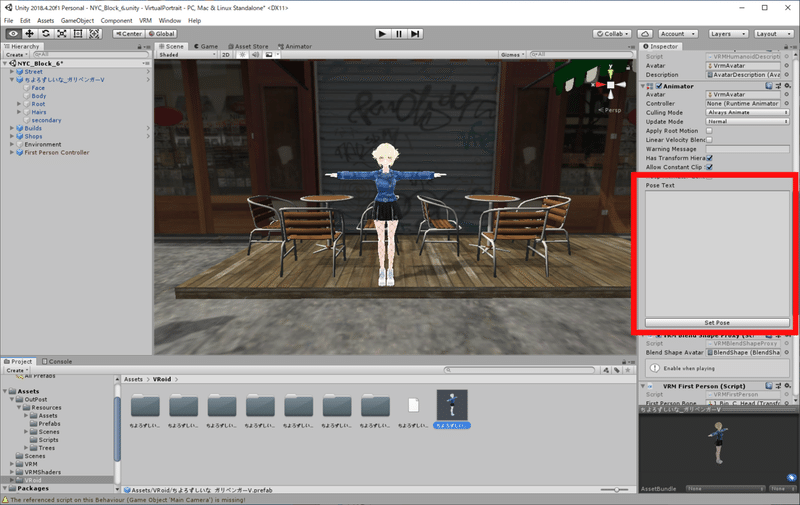Image resolution: width=800 pixels, height=505 pixels.
Task: Click the asset bundle tag icon in preview
Action: coord(791,477)
